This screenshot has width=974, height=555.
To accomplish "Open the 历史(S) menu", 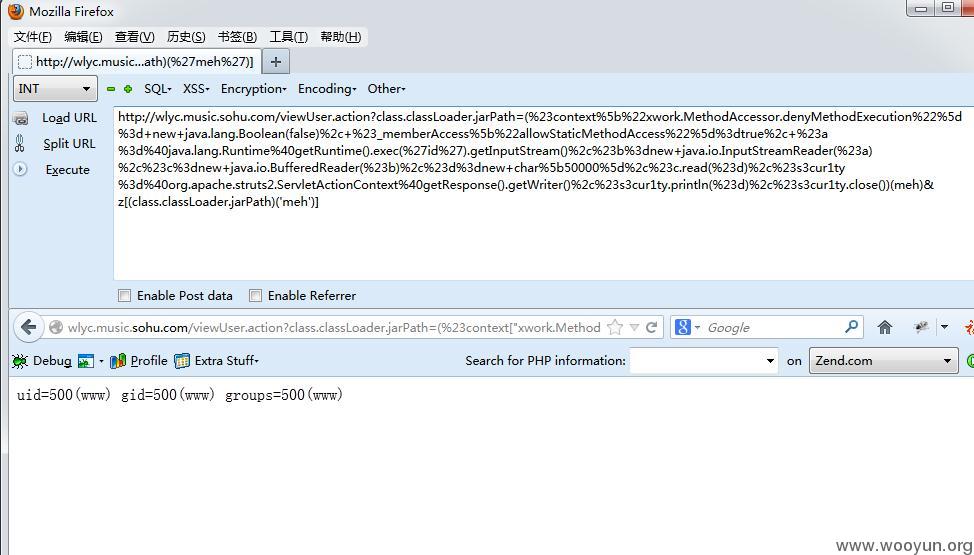I will pos(186,37).
